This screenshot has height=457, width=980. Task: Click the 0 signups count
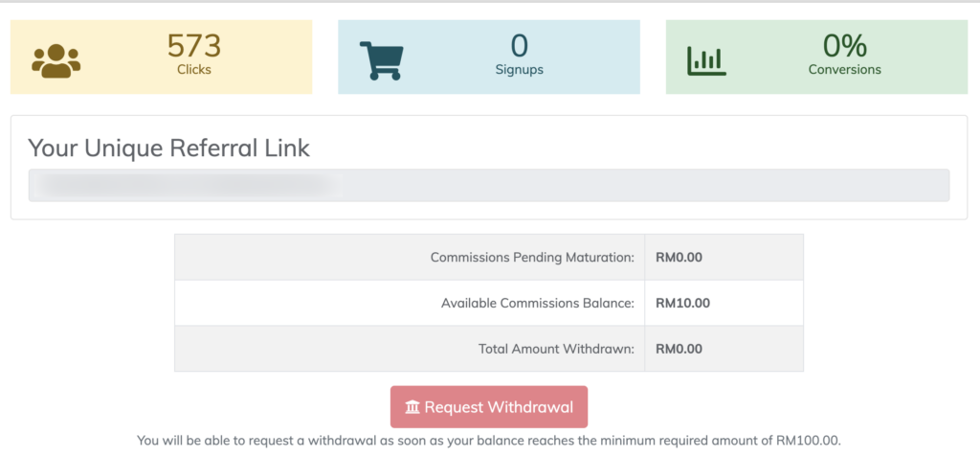tap(520, 45)
